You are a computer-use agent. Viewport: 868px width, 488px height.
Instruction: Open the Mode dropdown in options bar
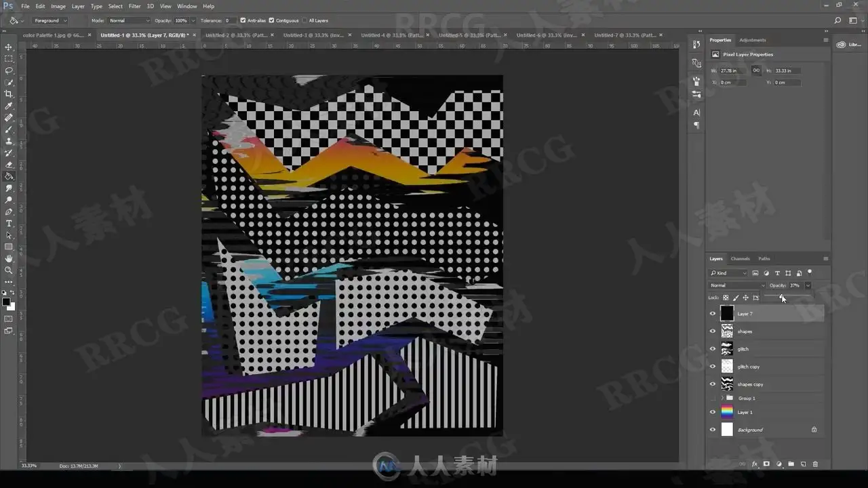pyautogui.click(x=128, y=20)
